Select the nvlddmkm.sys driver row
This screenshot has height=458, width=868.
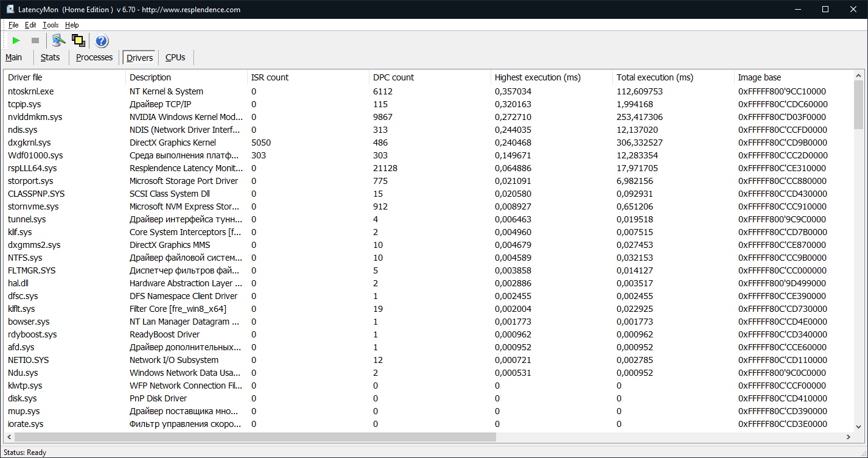pyautogui.click(x=429, y=117)
